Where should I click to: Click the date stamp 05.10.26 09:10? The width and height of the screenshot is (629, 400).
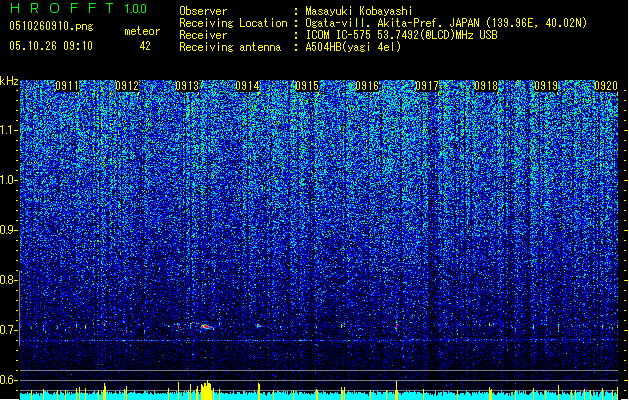coord(51,46)
